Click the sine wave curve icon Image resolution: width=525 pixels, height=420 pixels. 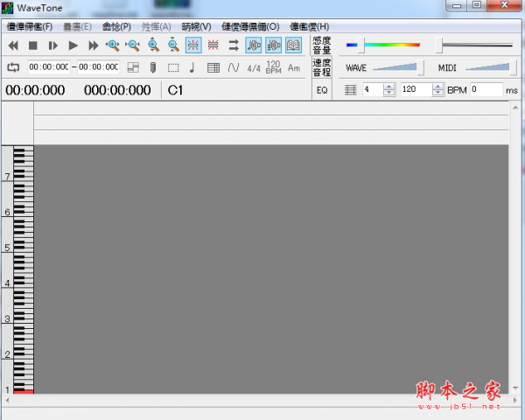coord(234,68)
